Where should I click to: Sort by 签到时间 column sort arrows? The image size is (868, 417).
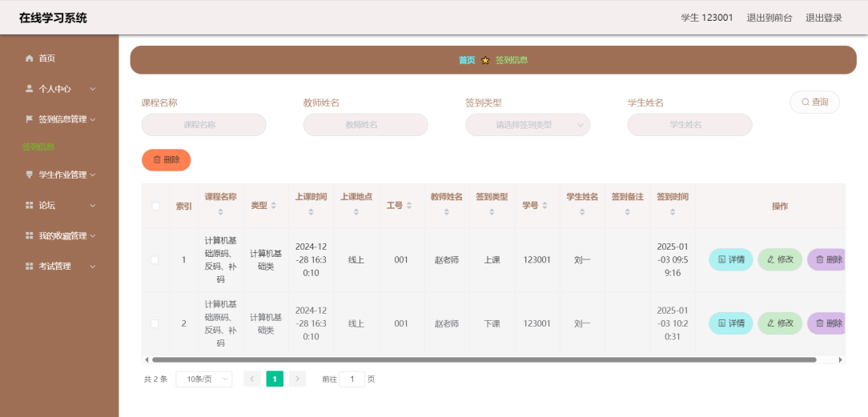point(672,211)
